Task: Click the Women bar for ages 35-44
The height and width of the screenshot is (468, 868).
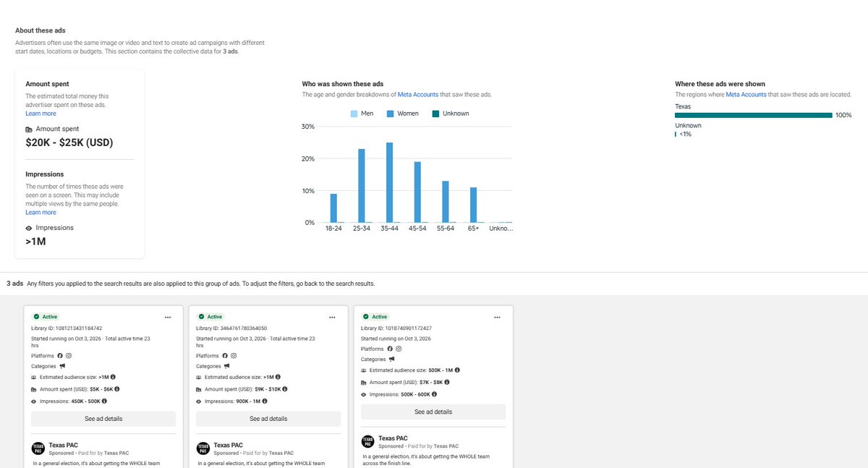Action: pos(389,182)
